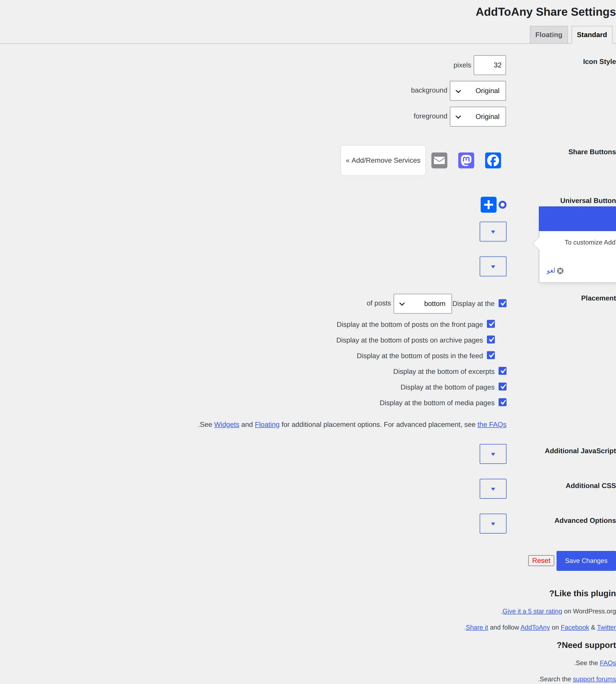Click the 'Like this plugin?' heading
Image resolution: width=616 pixels, height=684 pixels.
click(582, 593)
